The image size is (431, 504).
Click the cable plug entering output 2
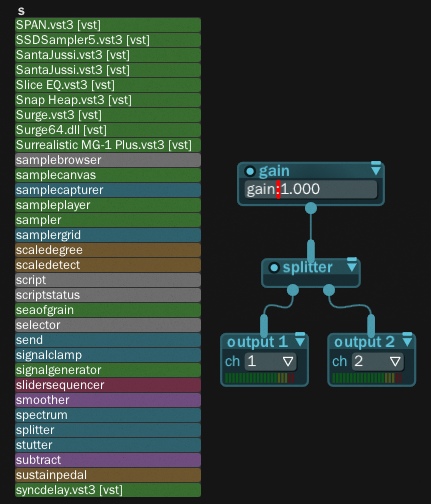tap(371, 325)
